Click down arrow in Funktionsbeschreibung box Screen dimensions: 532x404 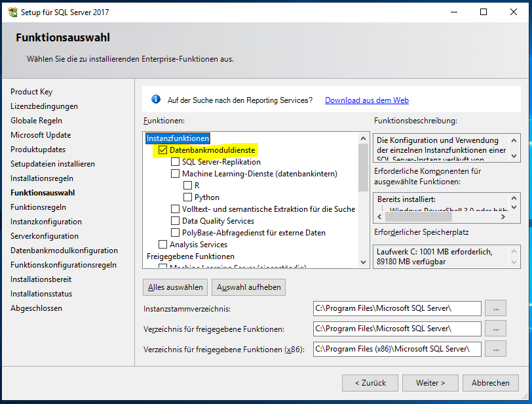click(514, 156)
